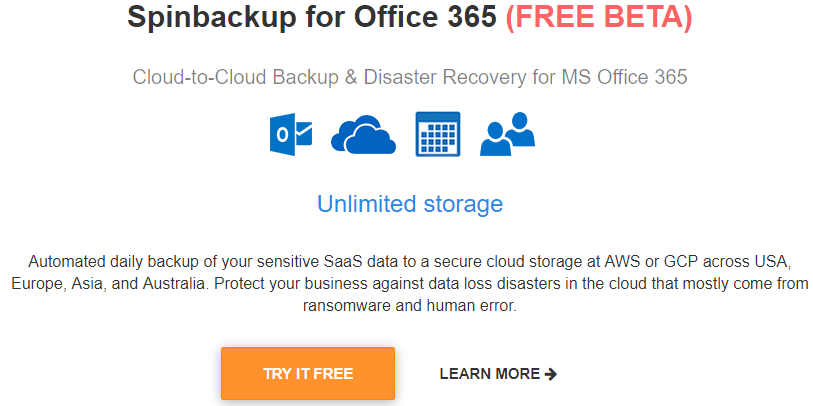Image resolution: width=813 pixels, height=406 pixels.
Task: Click the blue calendar grid icon
Action: coord(437,134)
